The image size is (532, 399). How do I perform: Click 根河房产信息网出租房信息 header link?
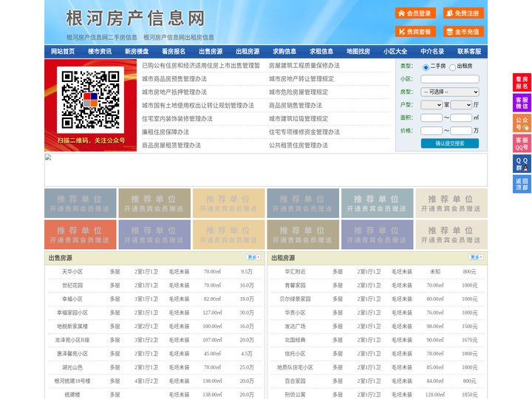click(x=179, y=38)
